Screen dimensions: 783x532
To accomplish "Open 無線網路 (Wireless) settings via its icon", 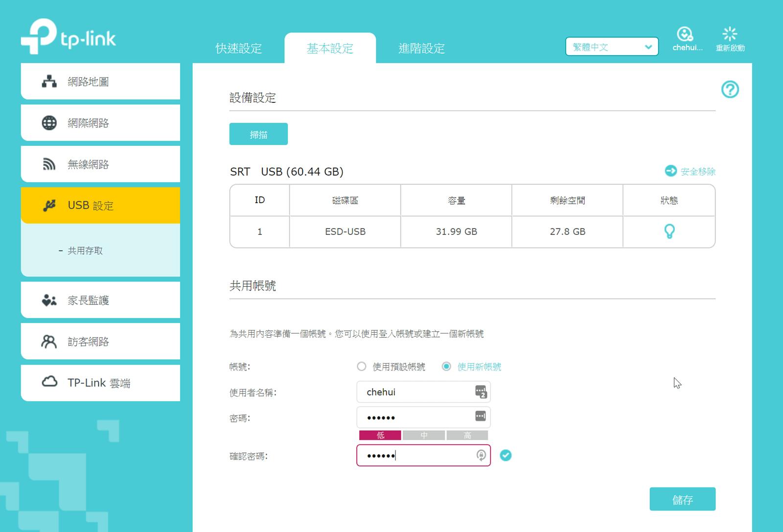I will pos(48,164).
